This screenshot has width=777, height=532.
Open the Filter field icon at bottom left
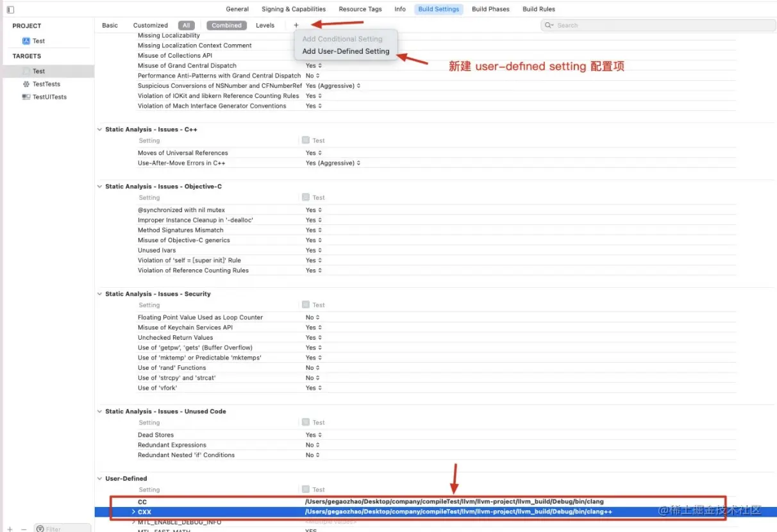click(x=40, y=528)
